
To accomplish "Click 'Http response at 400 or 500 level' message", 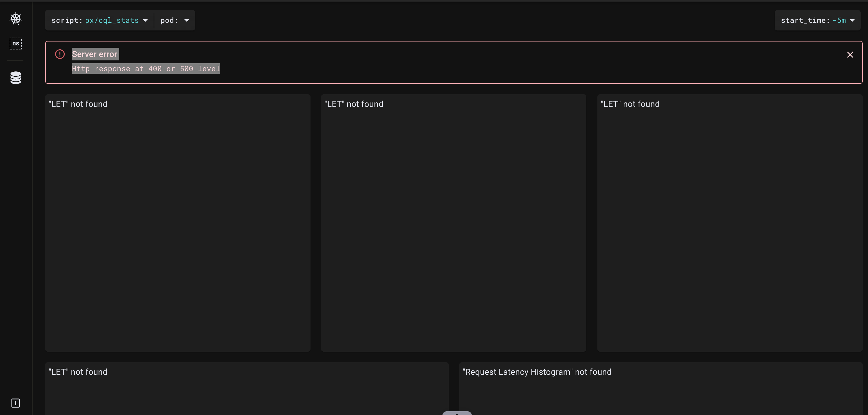I will (146, 69).
